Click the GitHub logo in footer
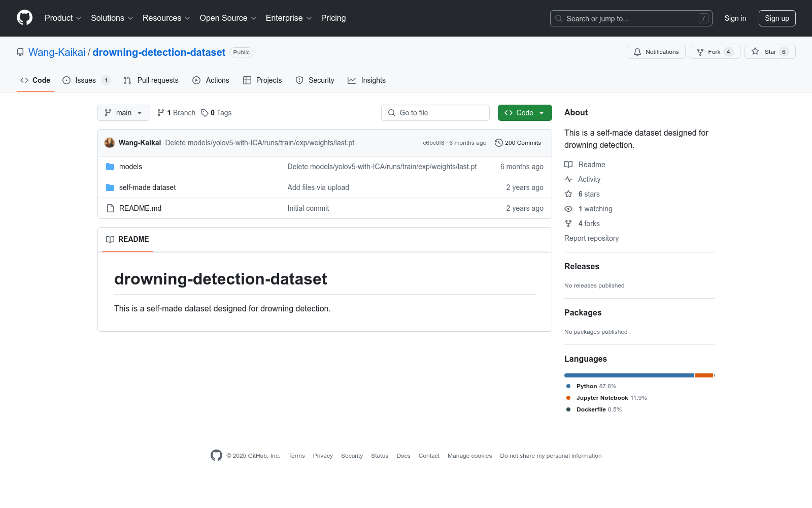Image resolution: width=812 pixels, height=508 pixels. tap(216, 456)
